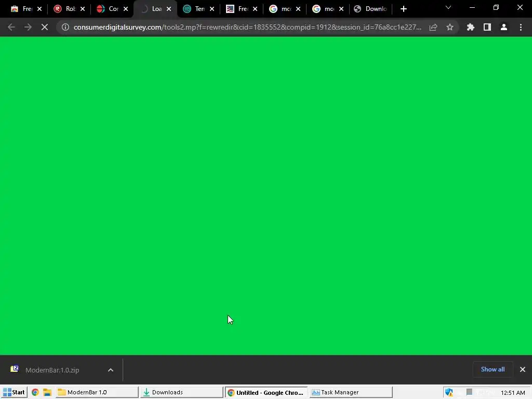This screenshot has width=532, height=399.
Task: Close the loading 'Loa' tab
Action: 169,9
